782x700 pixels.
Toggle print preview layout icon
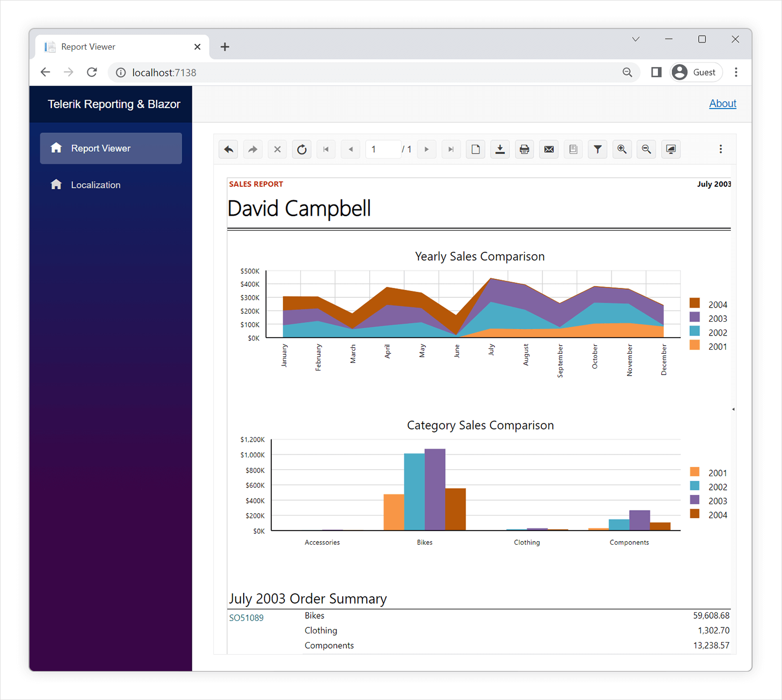(x=475, y=149)
